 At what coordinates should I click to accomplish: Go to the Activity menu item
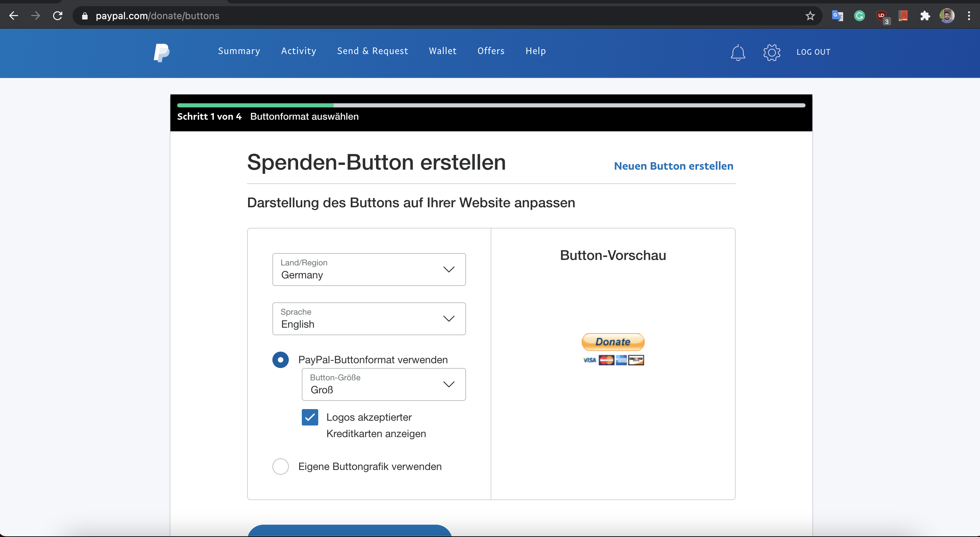pyautogui.click(x=298, y=51)
